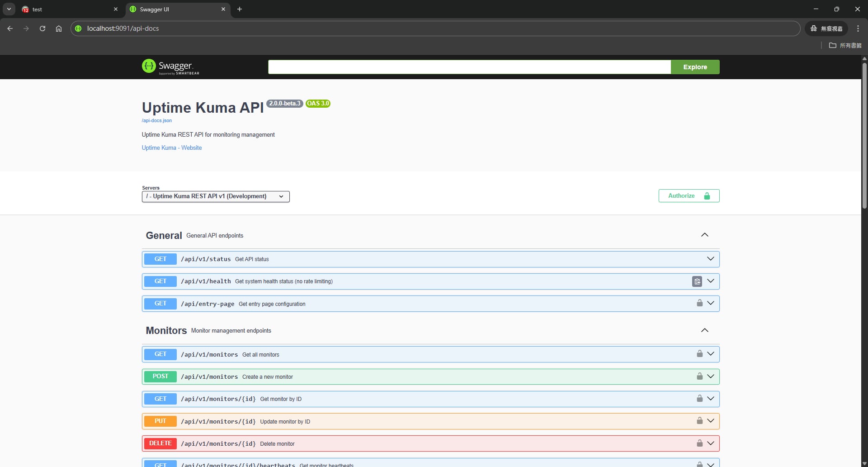Expand GET /api/v1/monitors/{id} chevron
The width and height of the screenshot is (868, 467).
click(710, 399)
